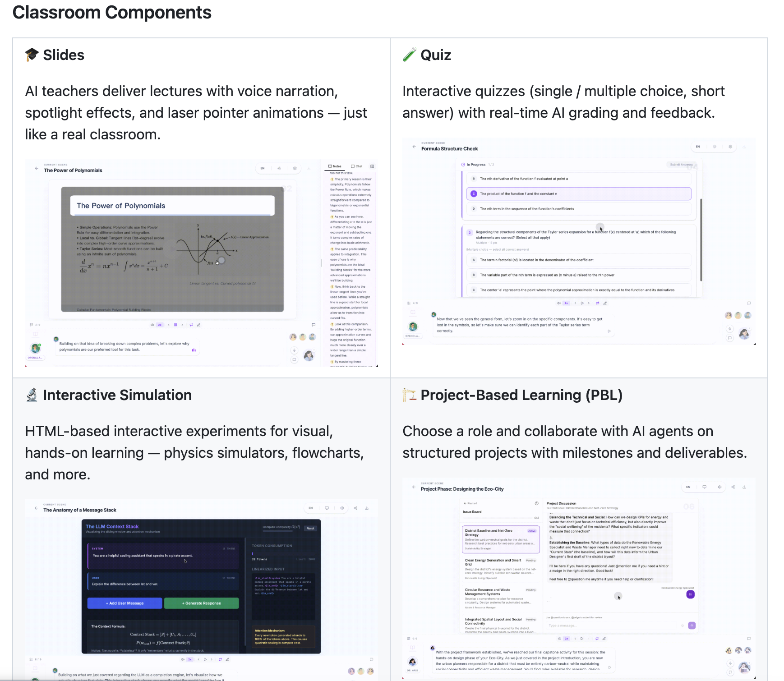Switch to the Chat tab
The image size is (784, 681).
point(357,166)
